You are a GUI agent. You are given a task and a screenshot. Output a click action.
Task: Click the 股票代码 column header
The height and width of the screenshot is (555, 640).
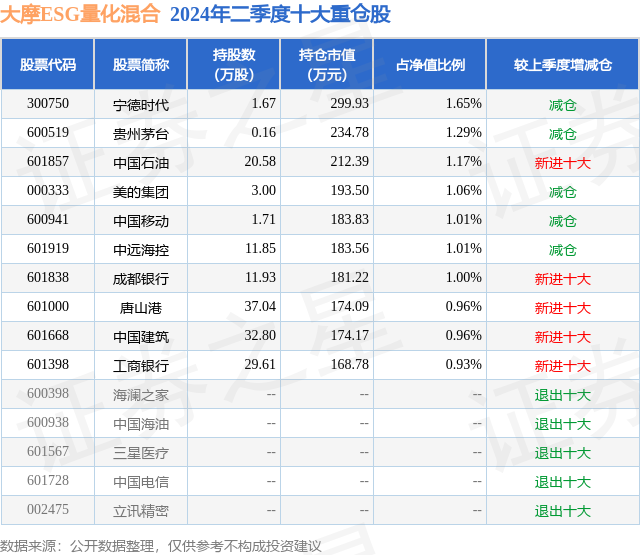click(x=48, y=64)
